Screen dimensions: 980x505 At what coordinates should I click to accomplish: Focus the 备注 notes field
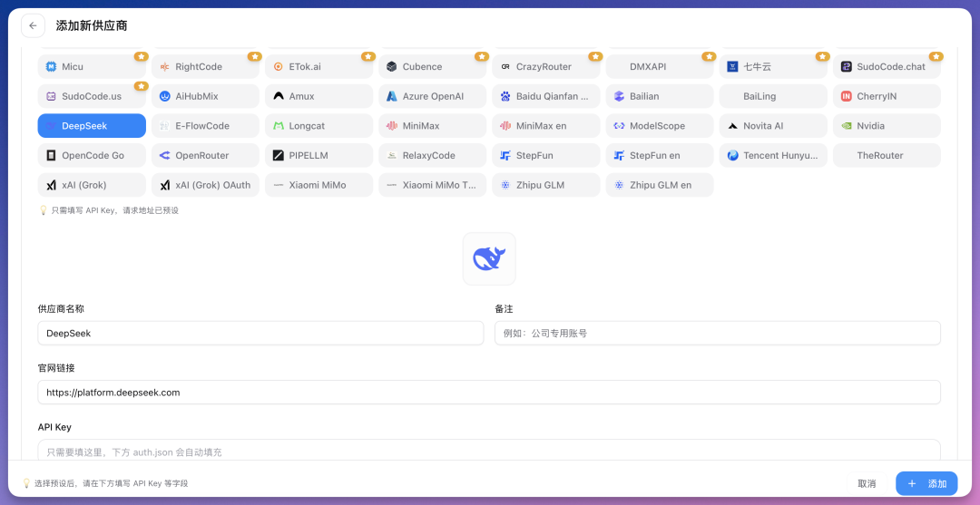[718, 334]
